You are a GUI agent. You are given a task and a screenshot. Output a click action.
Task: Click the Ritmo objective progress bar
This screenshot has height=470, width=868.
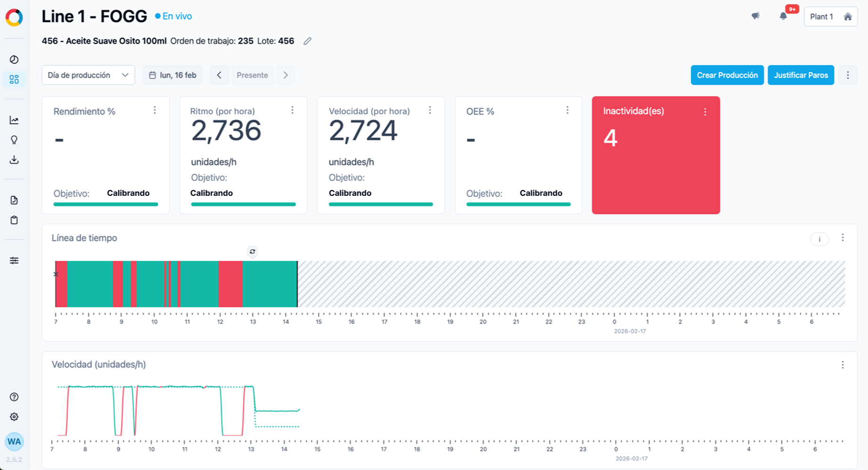tap(243, 204)
